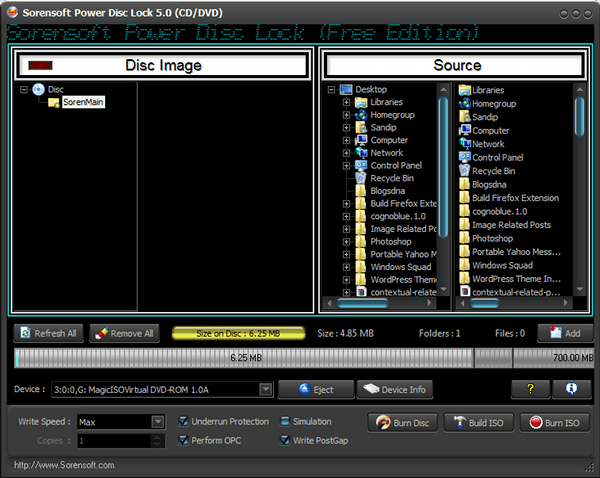This screenshot has width=600, height=478.
Task: Click the Source tree vertical scrollbar thumb
Action: pyautogui.click(x=443, y=167)
